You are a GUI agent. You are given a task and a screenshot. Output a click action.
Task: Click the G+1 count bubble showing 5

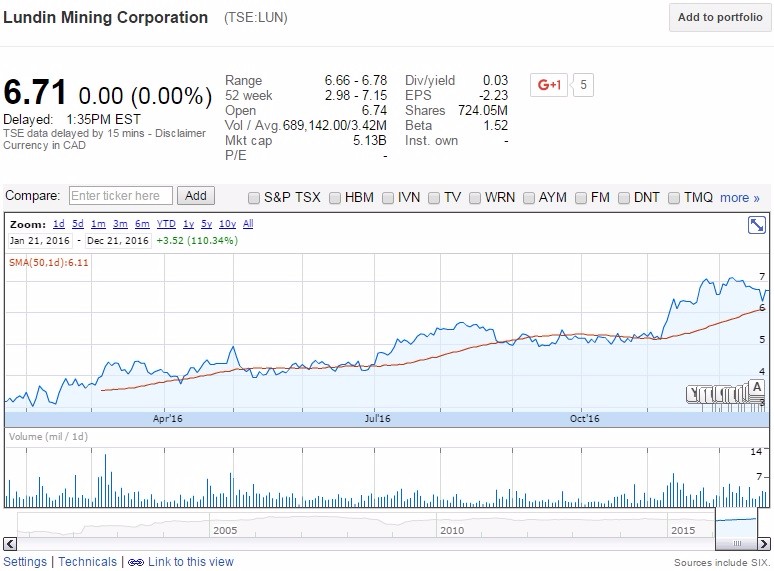click(583, 85)
